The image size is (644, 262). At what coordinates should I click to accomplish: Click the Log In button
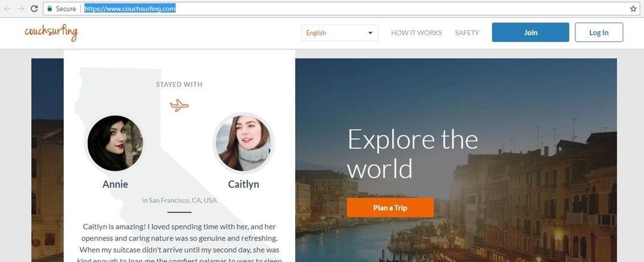(x=599, y=32)
